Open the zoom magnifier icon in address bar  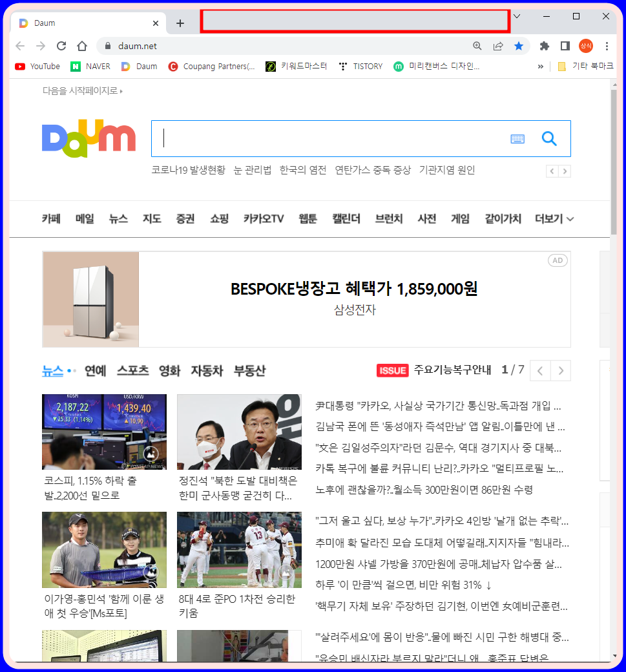477,46
